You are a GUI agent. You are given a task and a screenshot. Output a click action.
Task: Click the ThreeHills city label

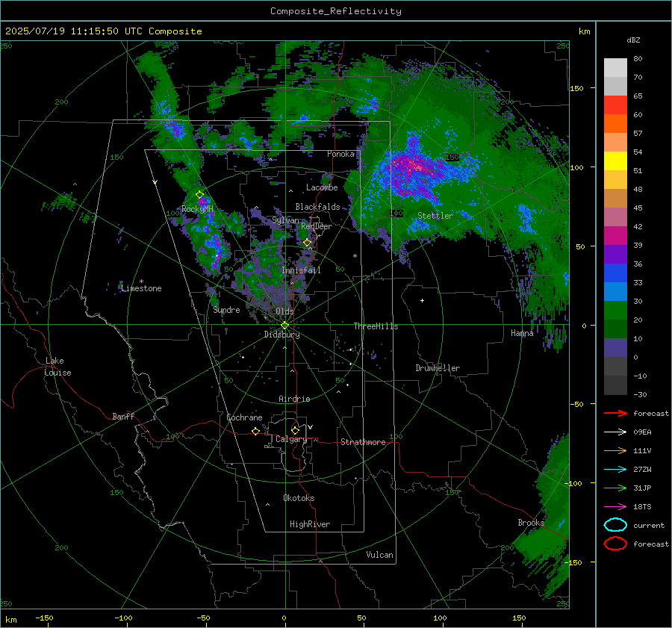click(376, 326)
